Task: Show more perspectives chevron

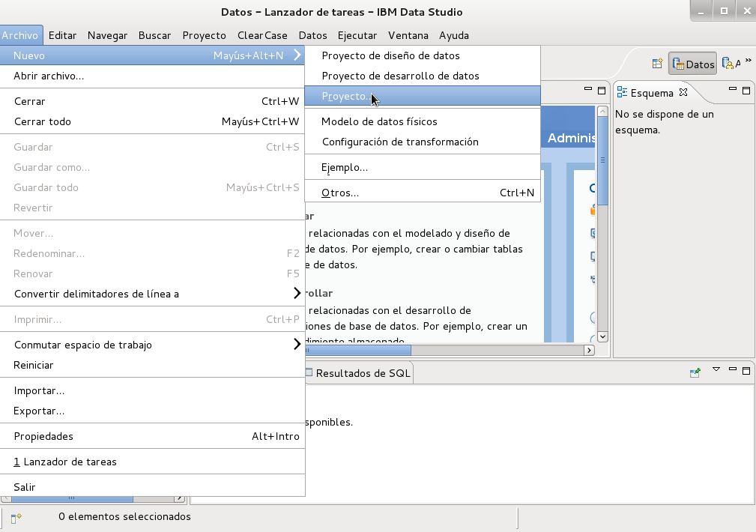Action: click(749, 60)
